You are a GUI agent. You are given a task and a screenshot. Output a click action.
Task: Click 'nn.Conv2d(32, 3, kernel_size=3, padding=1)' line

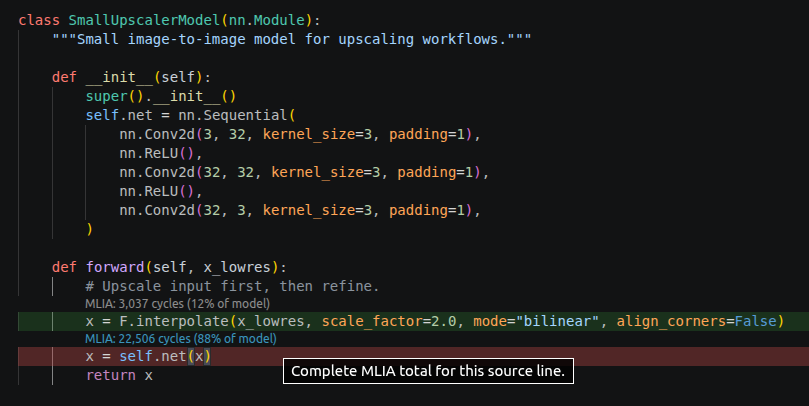click(300, 210)
